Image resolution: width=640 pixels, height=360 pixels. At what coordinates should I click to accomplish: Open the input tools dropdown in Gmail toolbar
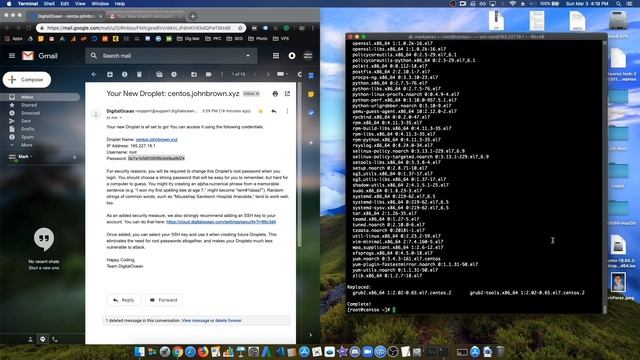tap(283, 74)
